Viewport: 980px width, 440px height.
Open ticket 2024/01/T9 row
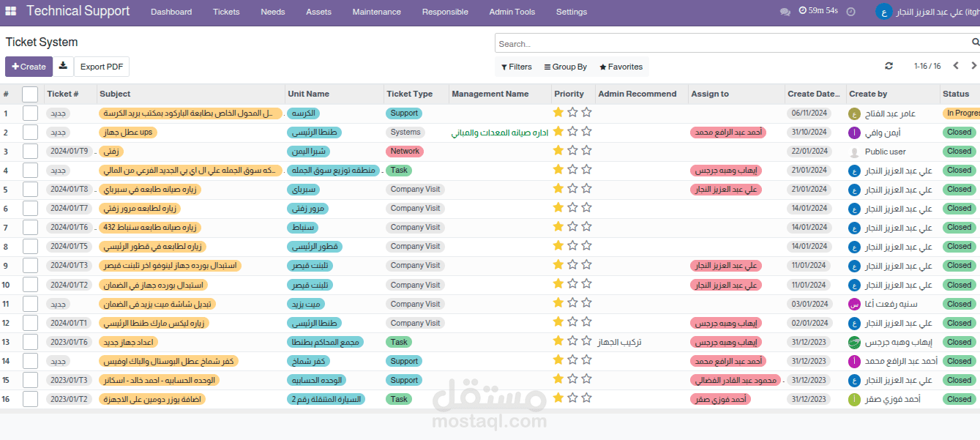click(490, 152)
